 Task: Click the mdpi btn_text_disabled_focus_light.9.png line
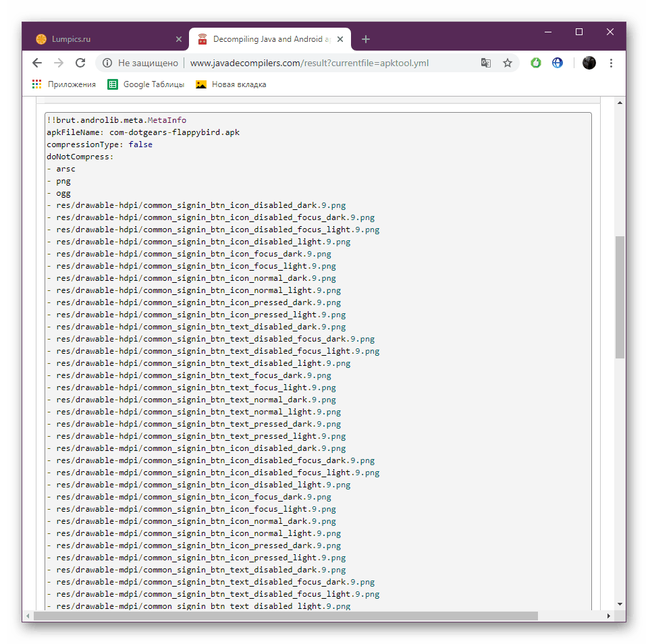tap(213, 594)
